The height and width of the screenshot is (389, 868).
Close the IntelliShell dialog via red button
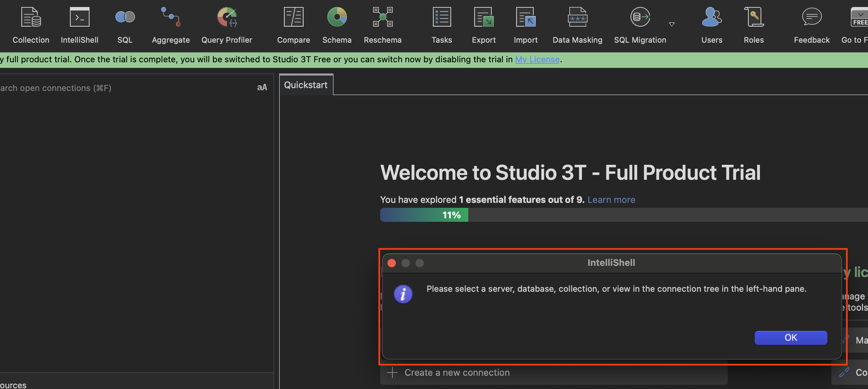click(392, 263)
